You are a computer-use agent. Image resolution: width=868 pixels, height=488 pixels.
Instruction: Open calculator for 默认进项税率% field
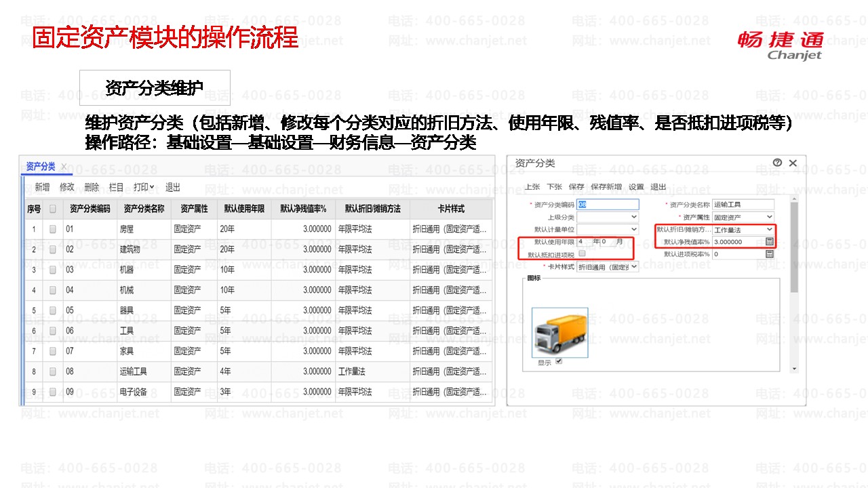coord(770,254)
